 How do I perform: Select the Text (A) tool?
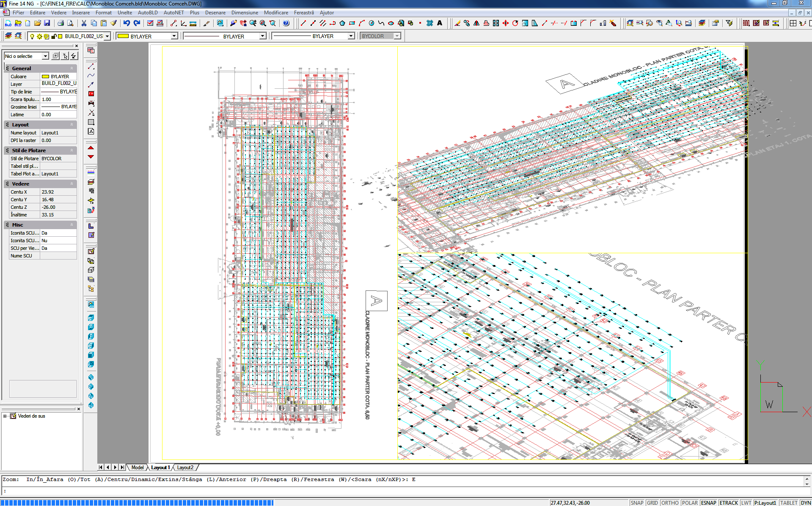[440, 23]
